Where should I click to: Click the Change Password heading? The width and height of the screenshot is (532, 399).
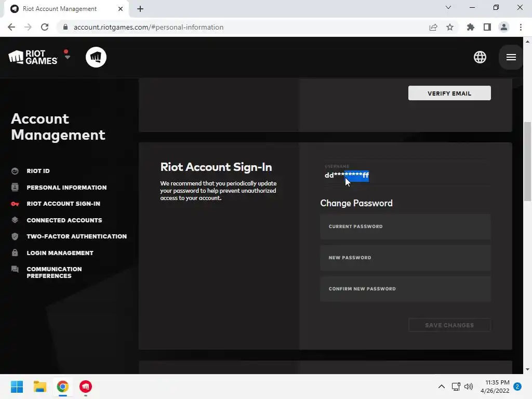tap(356, 203)
